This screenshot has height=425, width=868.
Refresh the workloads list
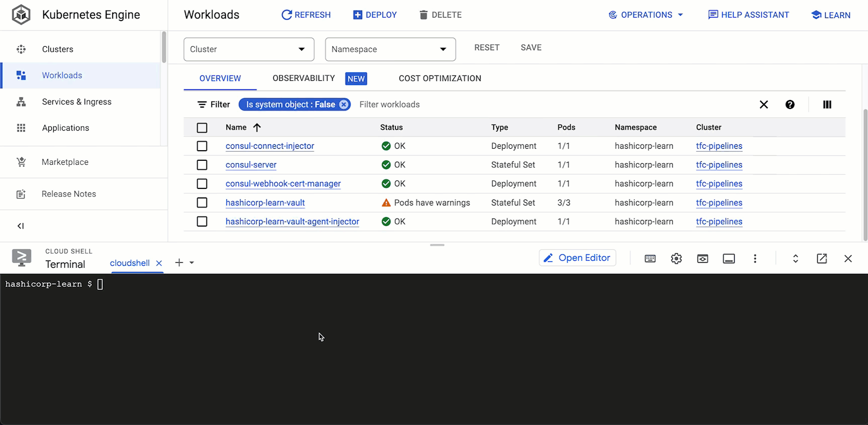(x=306, y=15)
